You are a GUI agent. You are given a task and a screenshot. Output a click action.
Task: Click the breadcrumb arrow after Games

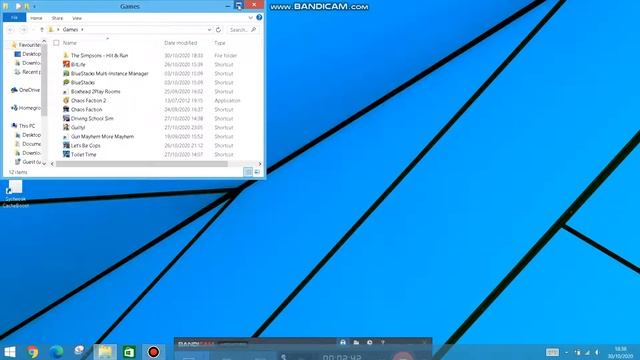coord(82,30)
